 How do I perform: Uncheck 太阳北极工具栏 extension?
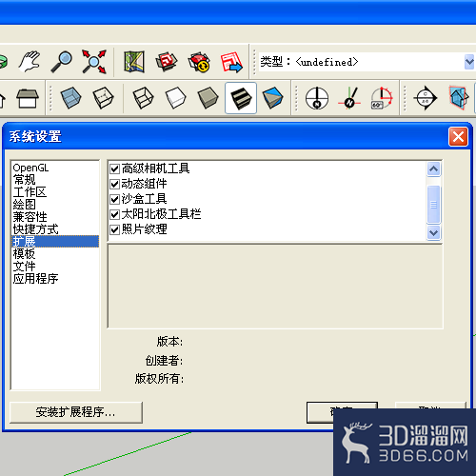coord(114,214)
